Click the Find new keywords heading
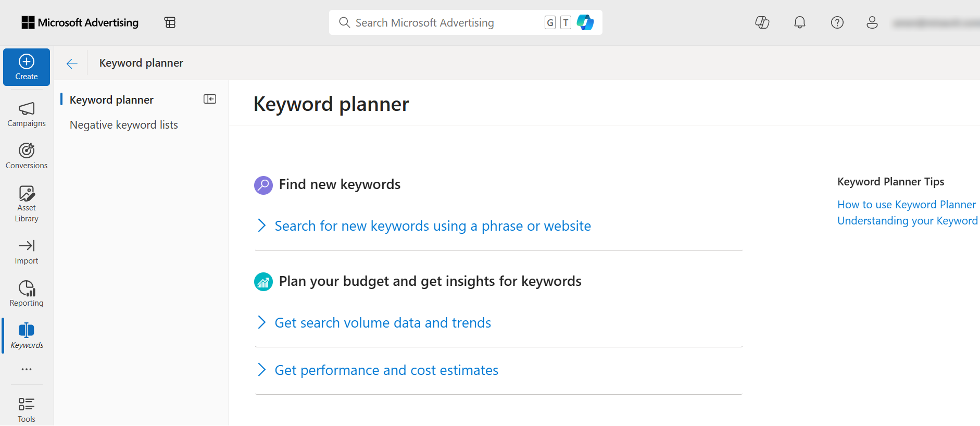Screen dimensions: 980x426 pyautogui.click(x=340, y=184)
